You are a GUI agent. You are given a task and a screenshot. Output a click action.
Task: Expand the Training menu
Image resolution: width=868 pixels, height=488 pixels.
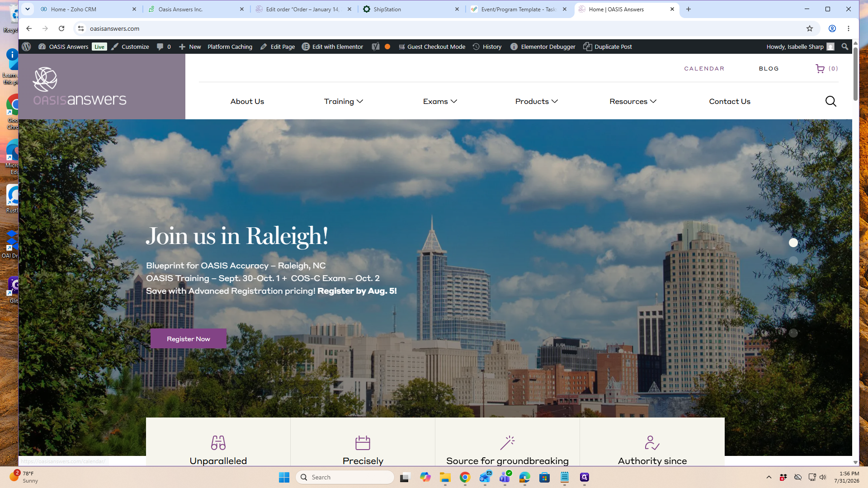pyautogui.click(x=344, y=101)
